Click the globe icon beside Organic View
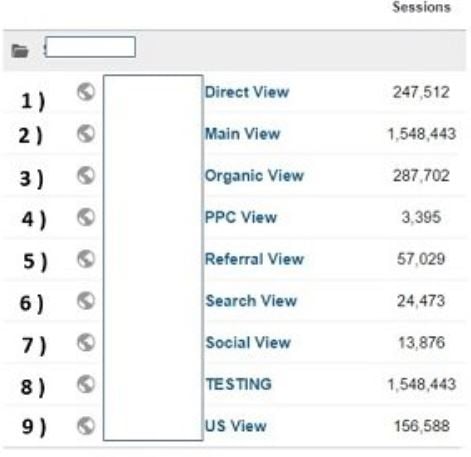This screenshot has width=471, height=457. [x=86, y=175]
